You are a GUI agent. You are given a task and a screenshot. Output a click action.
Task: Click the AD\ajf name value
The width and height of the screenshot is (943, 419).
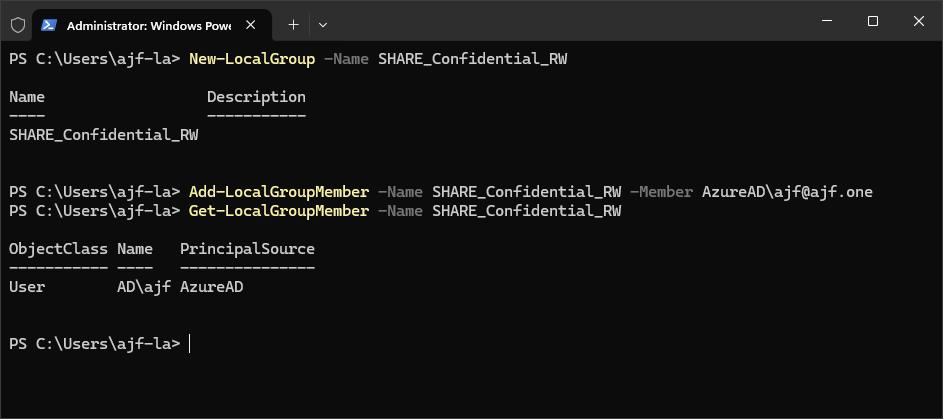point(144,287)
